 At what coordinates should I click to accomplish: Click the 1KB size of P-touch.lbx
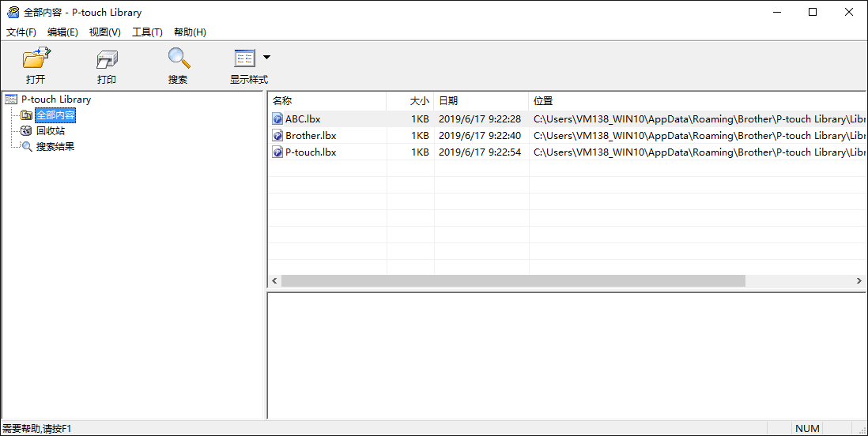click(420, 152)
